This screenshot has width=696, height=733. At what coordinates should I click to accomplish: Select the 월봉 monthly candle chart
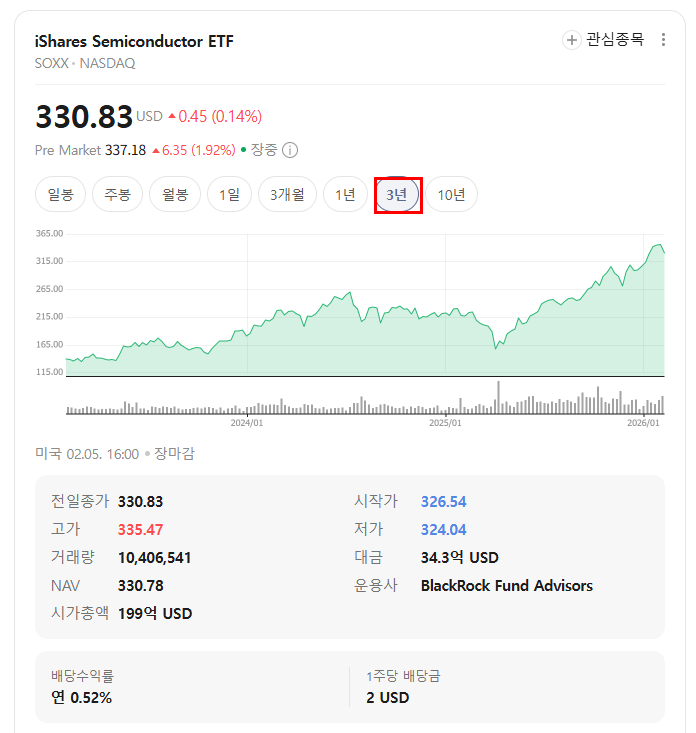point(175,194)
